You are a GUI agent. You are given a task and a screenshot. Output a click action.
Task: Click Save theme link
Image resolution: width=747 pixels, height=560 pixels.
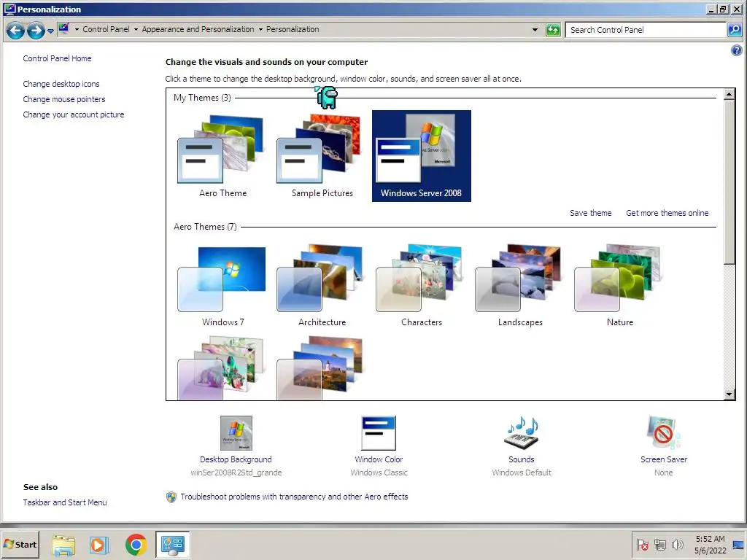click(x=590, y=214)
